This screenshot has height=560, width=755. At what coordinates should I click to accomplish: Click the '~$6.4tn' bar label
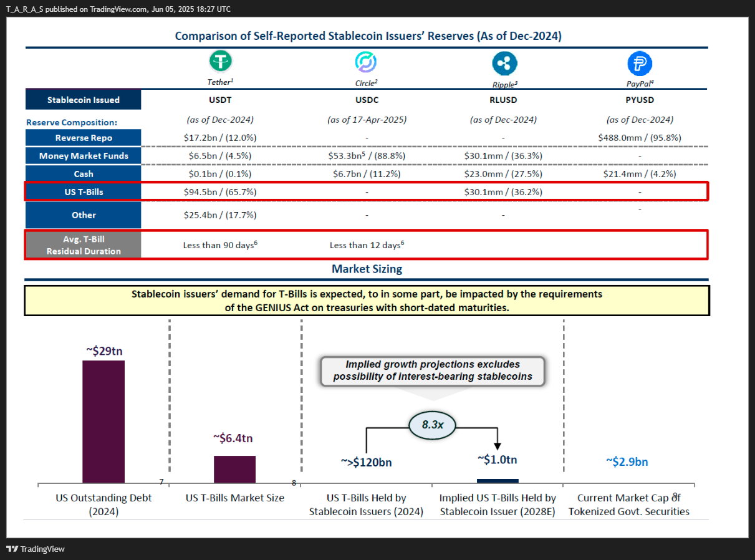[233, 438]
